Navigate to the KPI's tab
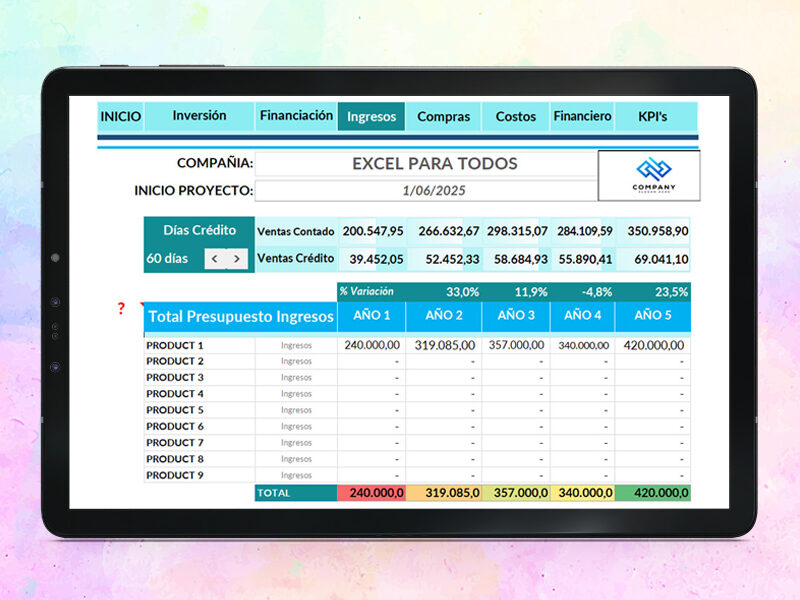This screenshot has width=800, height=600. coord(653,116)
